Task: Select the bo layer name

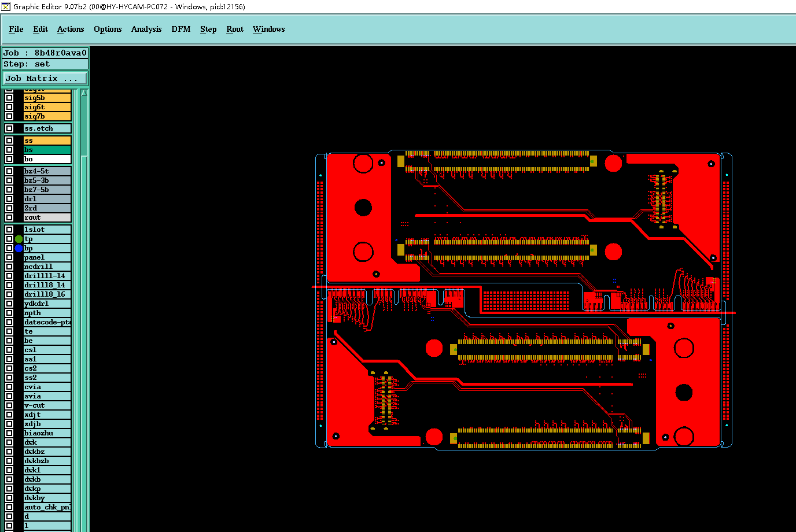Action: click(47, 159)
